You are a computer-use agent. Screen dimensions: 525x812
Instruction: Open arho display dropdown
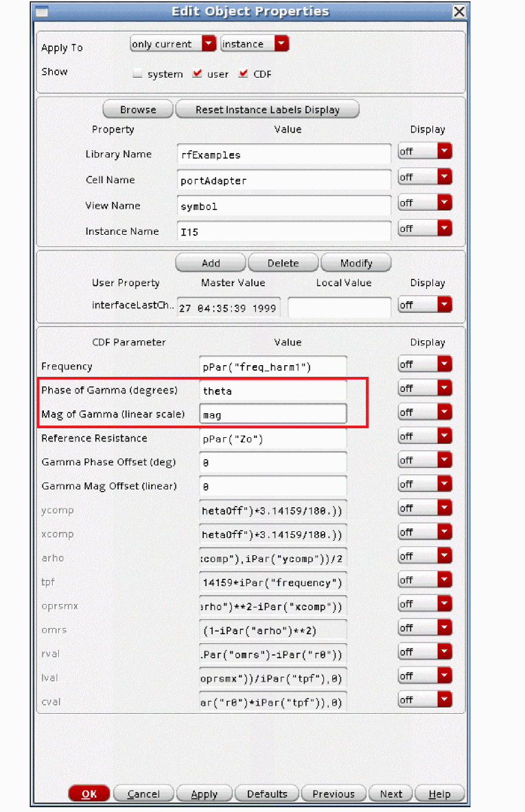pyautogui.click(x=425, y=556)
